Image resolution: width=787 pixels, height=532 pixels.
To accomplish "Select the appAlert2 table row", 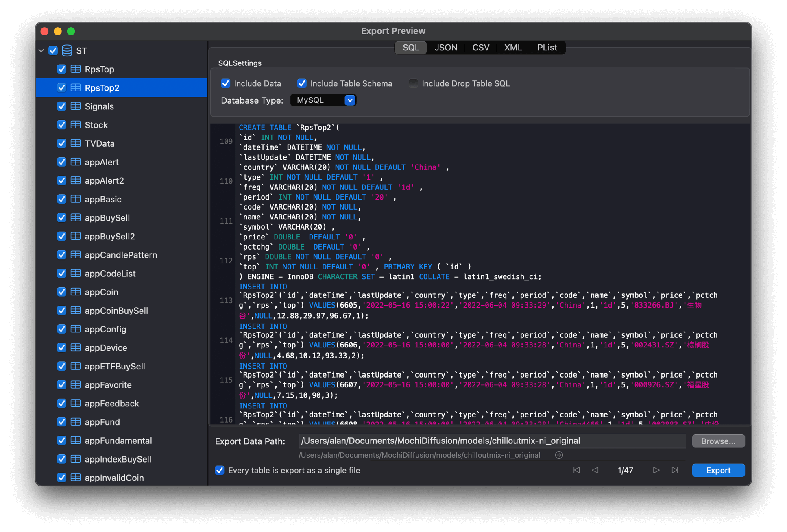I will coord(122,180).
